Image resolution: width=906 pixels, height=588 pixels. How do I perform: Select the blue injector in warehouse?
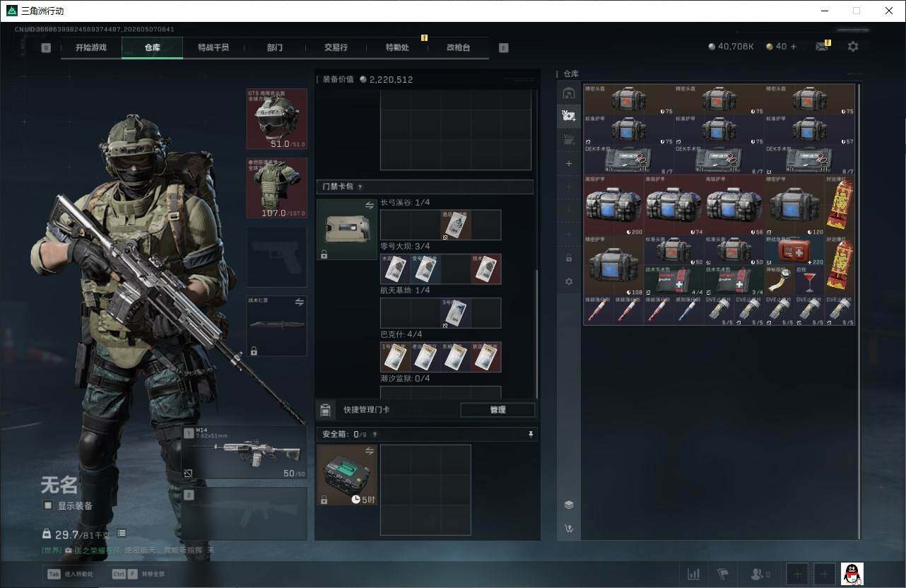(689, 310)
